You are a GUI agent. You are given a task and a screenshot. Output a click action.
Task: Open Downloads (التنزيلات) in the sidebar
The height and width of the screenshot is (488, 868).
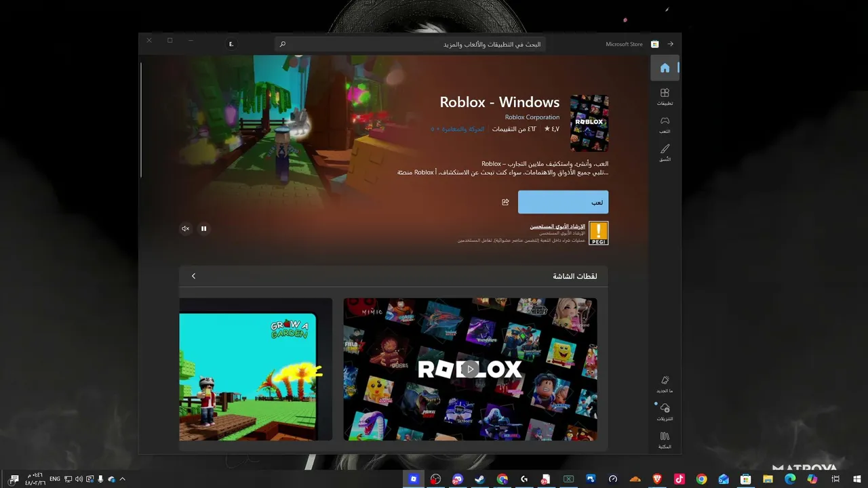pos(665,412)
